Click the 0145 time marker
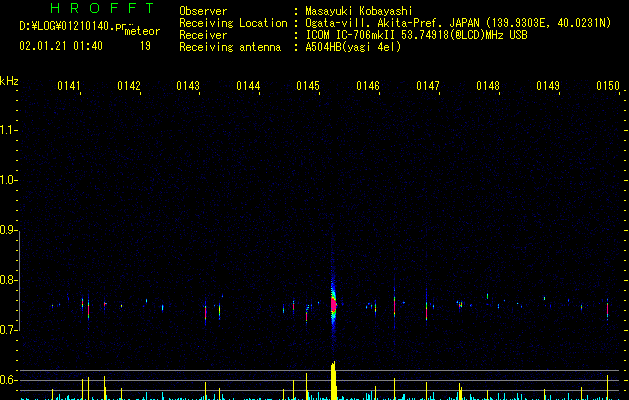This screenshot has width=629, height=400. click(308, 86)
